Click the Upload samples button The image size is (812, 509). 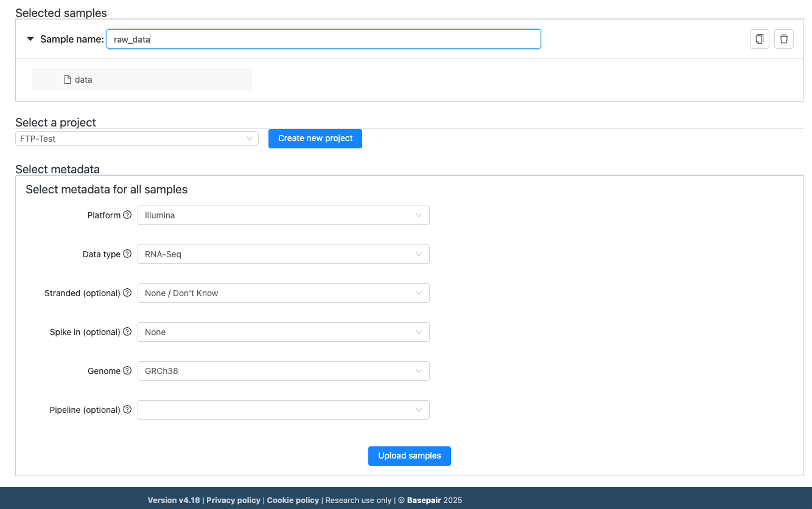[x=409, y=455]
